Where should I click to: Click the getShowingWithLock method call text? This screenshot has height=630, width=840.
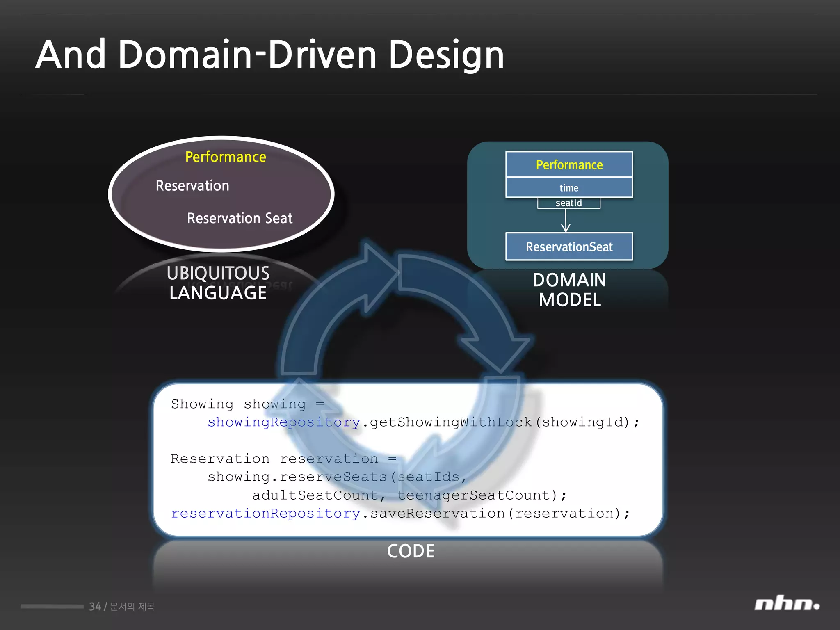tap(450, 422)
